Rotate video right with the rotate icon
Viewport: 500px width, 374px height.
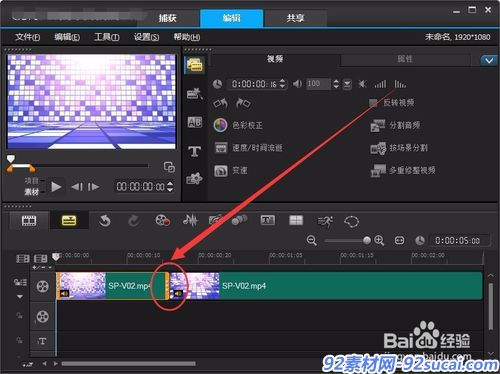[243, 104]
